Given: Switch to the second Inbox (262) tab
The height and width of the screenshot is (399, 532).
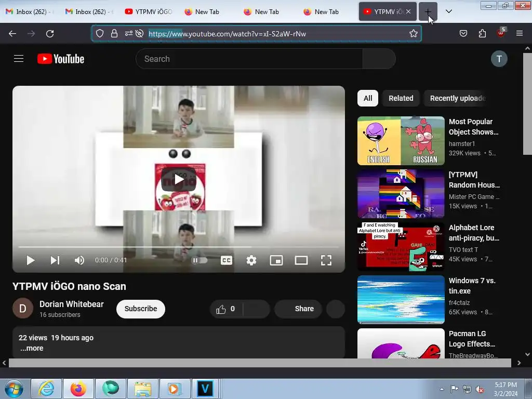Looking at the screenshot, I should pyautogui.click(x=89, y=11).
